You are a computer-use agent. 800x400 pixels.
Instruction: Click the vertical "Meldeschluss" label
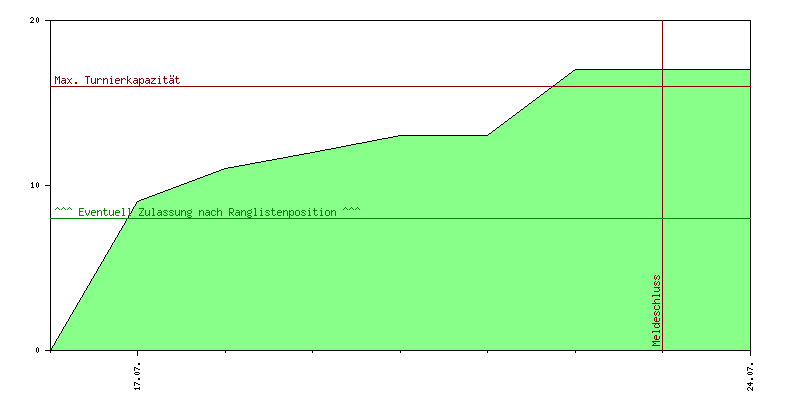coord(656,310)
